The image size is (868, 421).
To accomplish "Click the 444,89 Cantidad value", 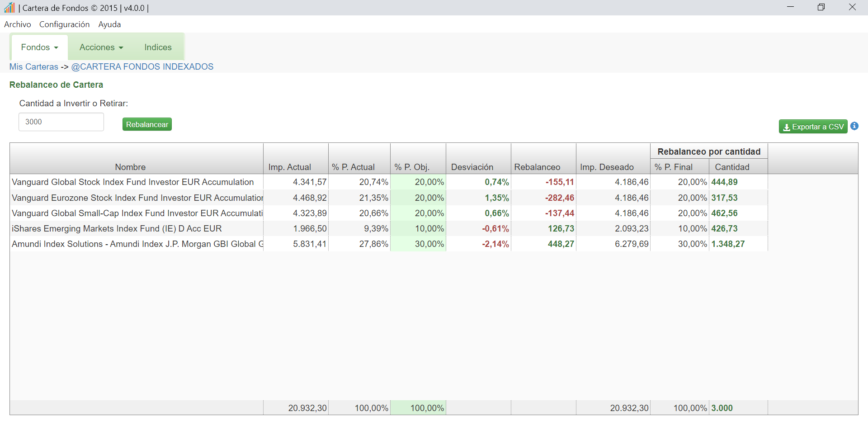I will pyautogui.click(x=724, y=182).
